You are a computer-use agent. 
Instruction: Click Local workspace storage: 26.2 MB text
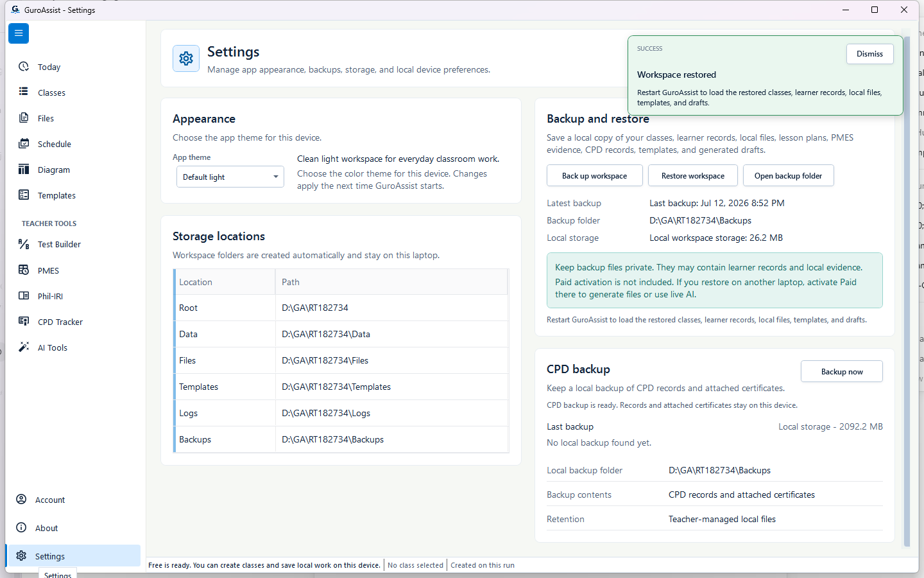(x=716, y=238)
